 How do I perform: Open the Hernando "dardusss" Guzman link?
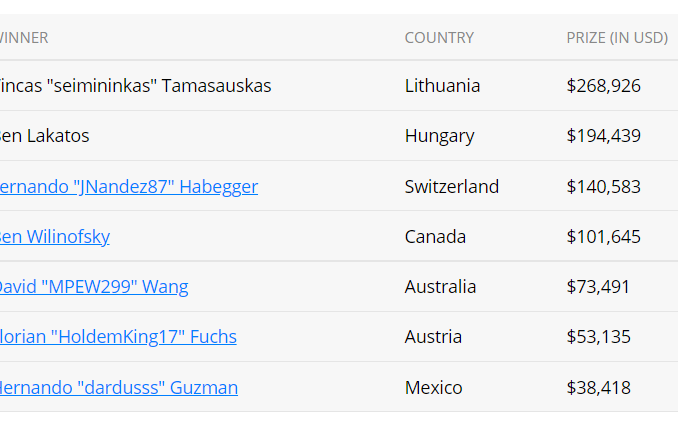tap(118, 387)
